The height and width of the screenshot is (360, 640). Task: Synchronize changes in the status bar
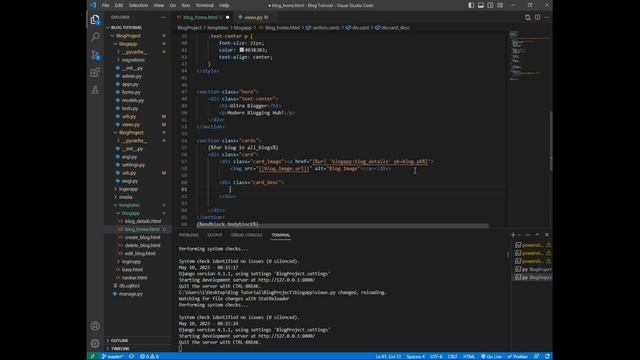pyautogui.click(x=131, y=356)
